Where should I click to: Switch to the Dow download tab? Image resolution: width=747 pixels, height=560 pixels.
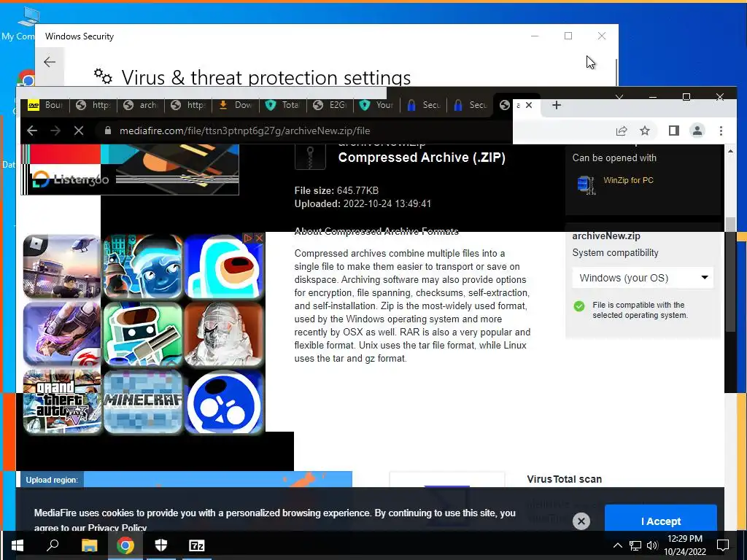[235, 105]
